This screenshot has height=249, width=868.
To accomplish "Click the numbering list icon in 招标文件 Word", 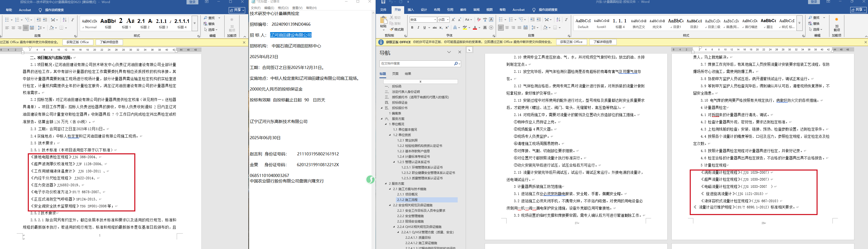I will [x=17, y=20].
